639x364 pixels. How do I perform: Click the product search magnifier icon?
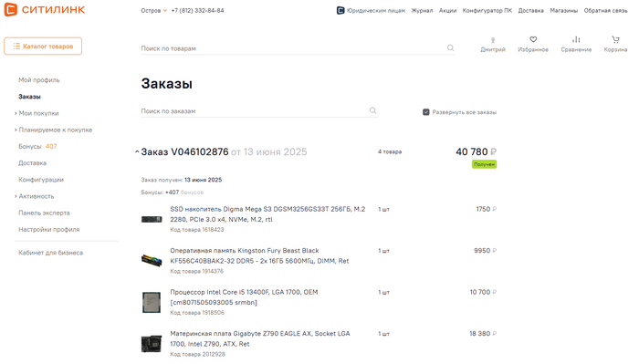[450, 47]
